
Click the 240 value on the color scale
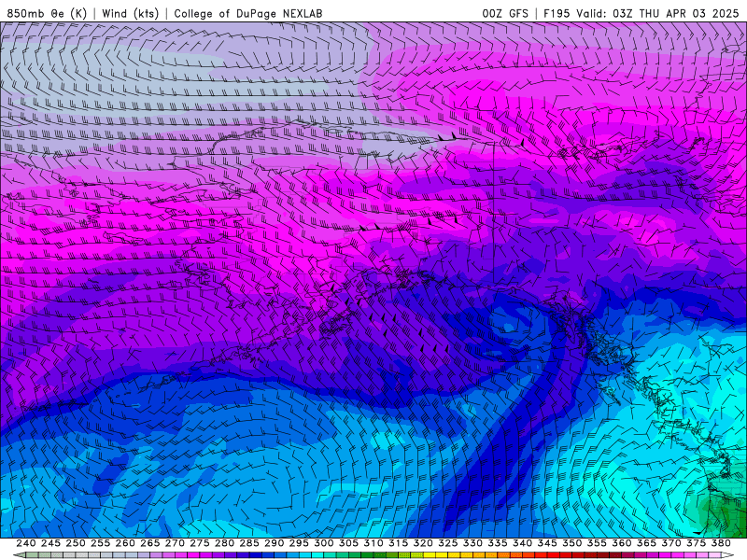point(26,543)
